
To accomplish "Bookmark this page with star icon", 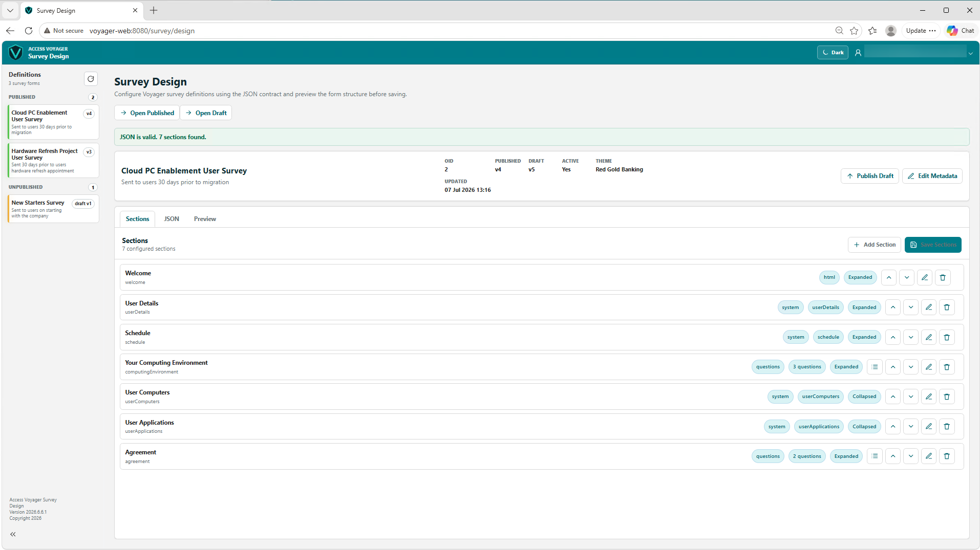I will pyautogui.click(x=854, y=31).
